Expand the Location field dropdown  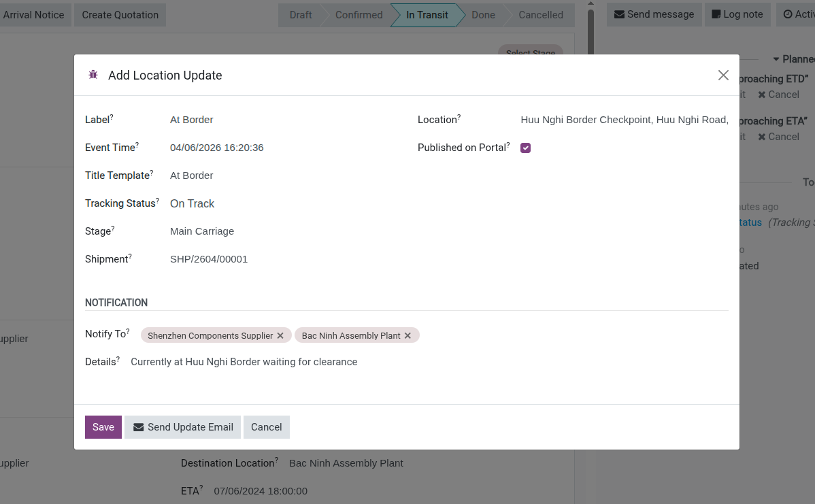coord(624,120)
